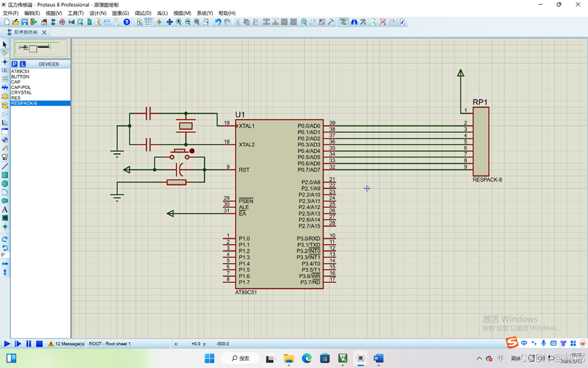Open the 设计(N) menu
The height and width of the screenshot is (368, 588).
[98, 13]
